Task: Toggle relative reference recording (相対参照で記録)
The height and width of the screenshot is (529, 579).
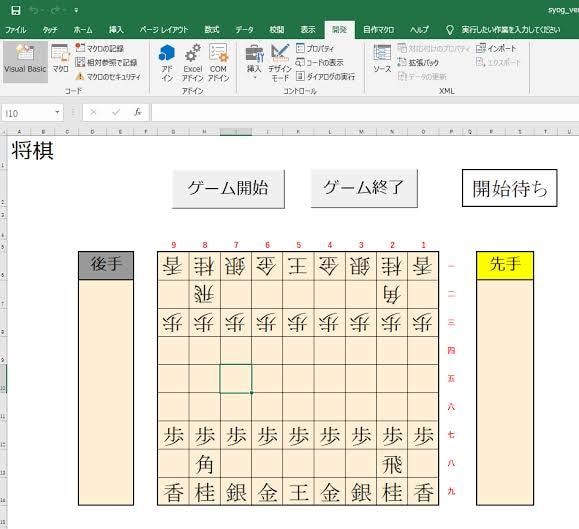Action: tap(106, 62)
